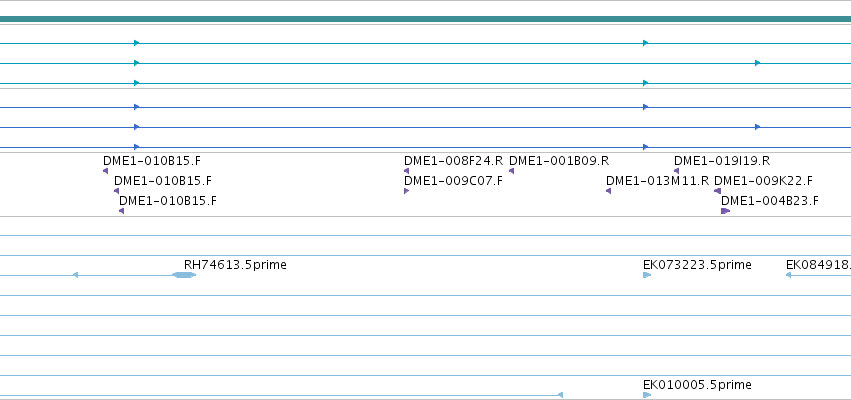Select the DME1-013M11.R feature label
Image resolution: width=851 pixels, height=400 pixels.
pyautogui.click(x=657, y=181)
